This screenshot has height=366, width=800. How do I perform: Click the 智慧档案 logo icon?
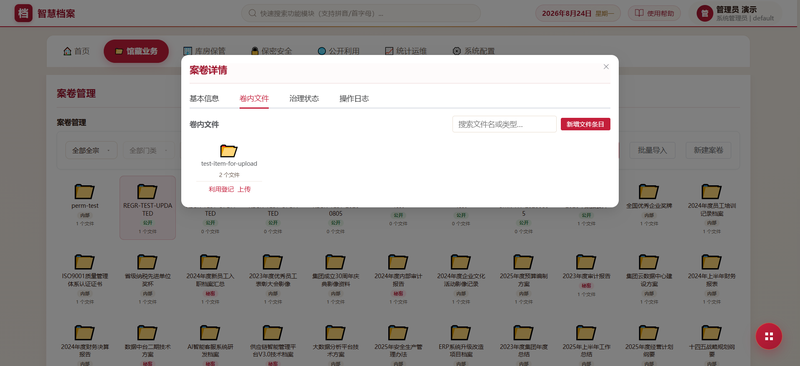pyautogui.click(x=23, y=13)
